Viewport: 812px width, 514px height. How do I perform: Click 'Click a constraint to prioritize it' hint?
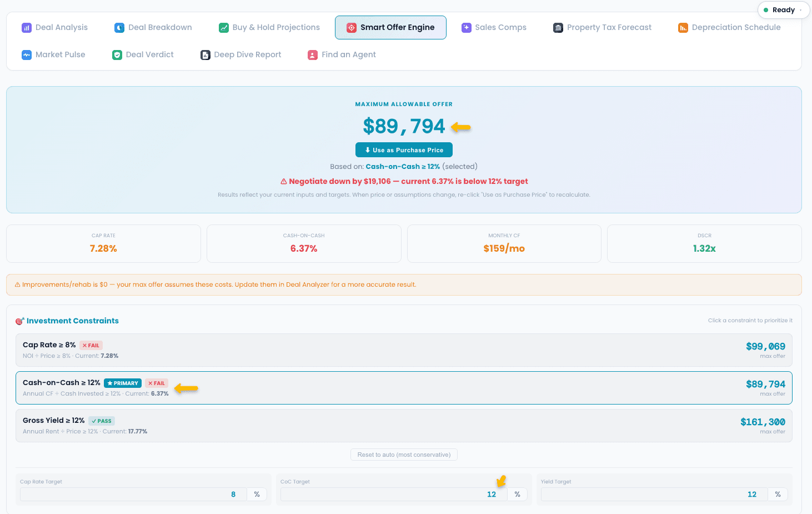pyautogui.click(x=750, y=321)
